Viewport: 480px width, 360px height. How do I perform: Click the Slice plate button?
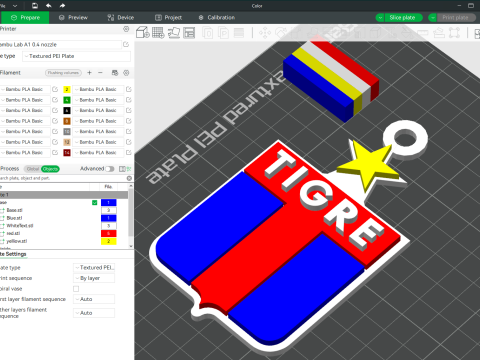tap(403, 18)
